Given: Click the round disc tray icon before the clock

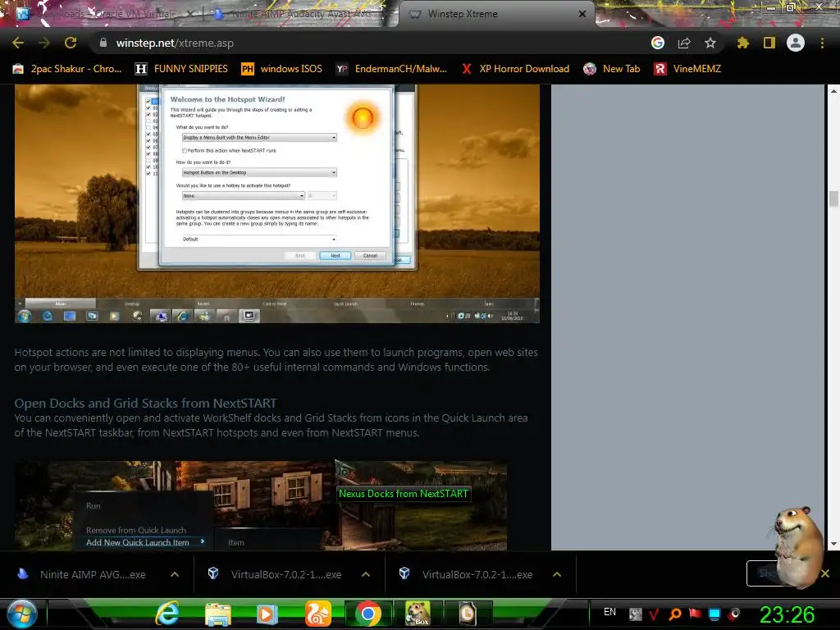Looking at the screenshot, I should [734, 614].
